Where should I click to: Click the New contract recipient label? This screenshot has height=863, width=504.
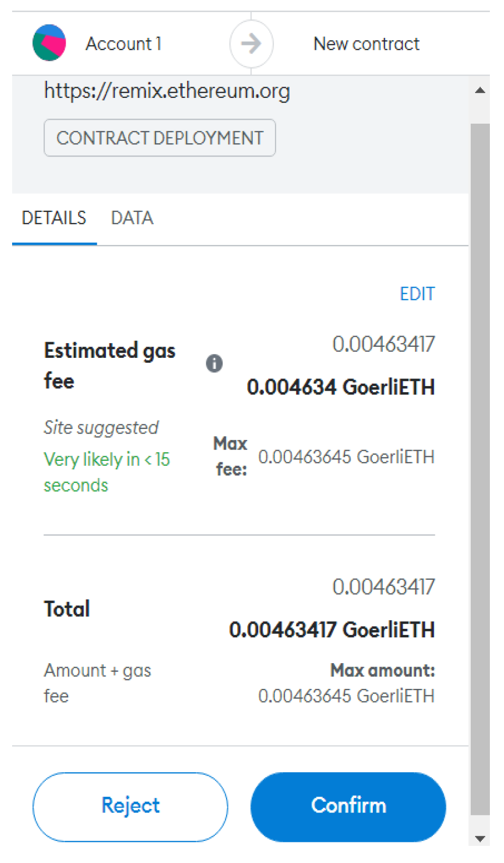(x=366, y=44)
